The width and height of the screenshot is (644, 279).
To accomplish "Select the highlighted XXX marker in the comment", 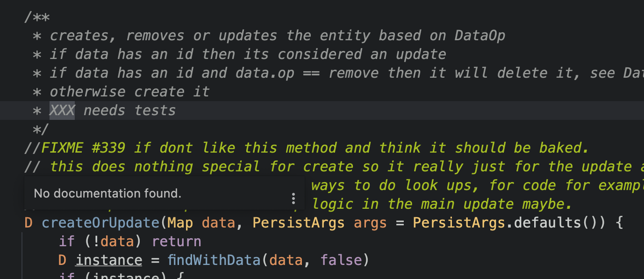I will point(62,110).
